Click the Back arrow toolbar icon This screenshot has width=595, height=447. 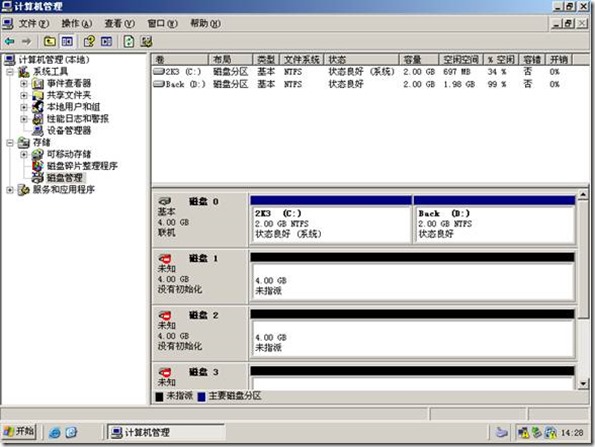[x=10, y=41]
